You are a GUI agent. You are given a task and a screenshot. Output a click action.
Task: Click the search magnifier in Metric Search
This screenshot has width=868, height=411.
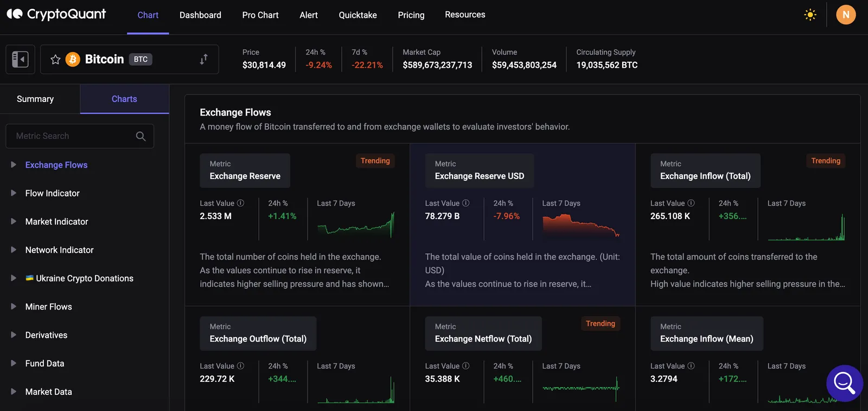141,136
